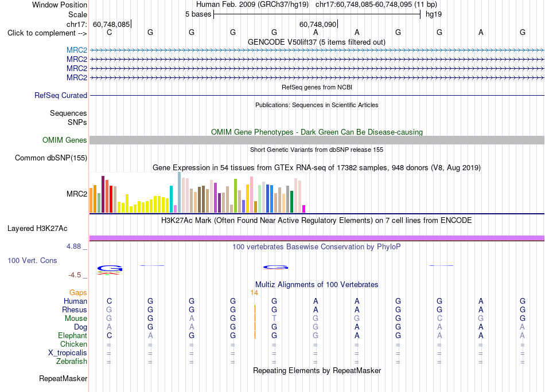The image size is (545, 392).
Task: Select the Mouse species row label
Action: 76,319
